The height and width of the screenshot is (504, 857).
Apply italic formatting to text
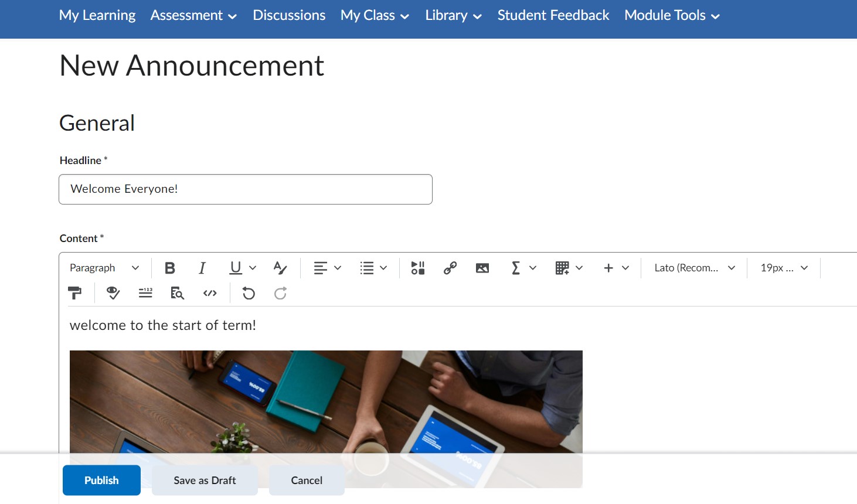(x=202, y=268)
